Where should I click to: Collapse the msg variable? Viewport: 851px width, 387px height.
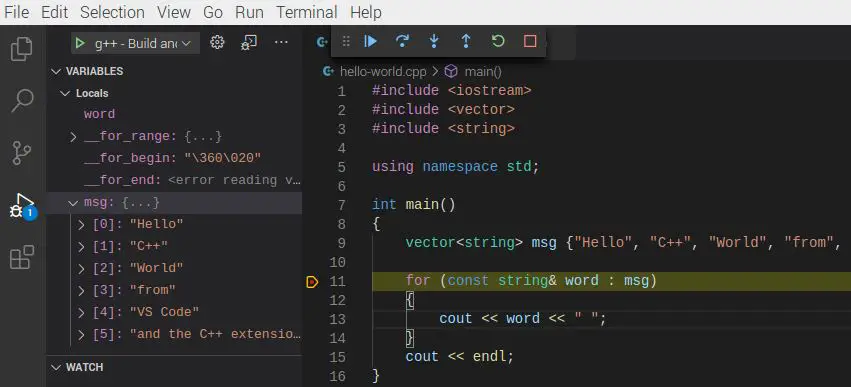click(x=73, y=202)
